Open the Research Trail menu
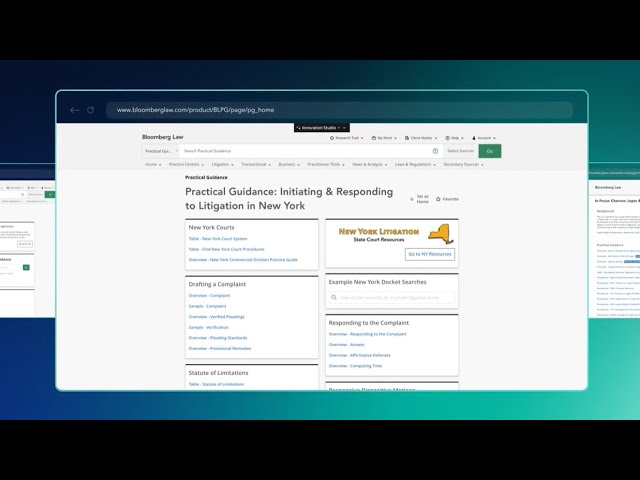 pyautogui.click(x=347, y=138)
